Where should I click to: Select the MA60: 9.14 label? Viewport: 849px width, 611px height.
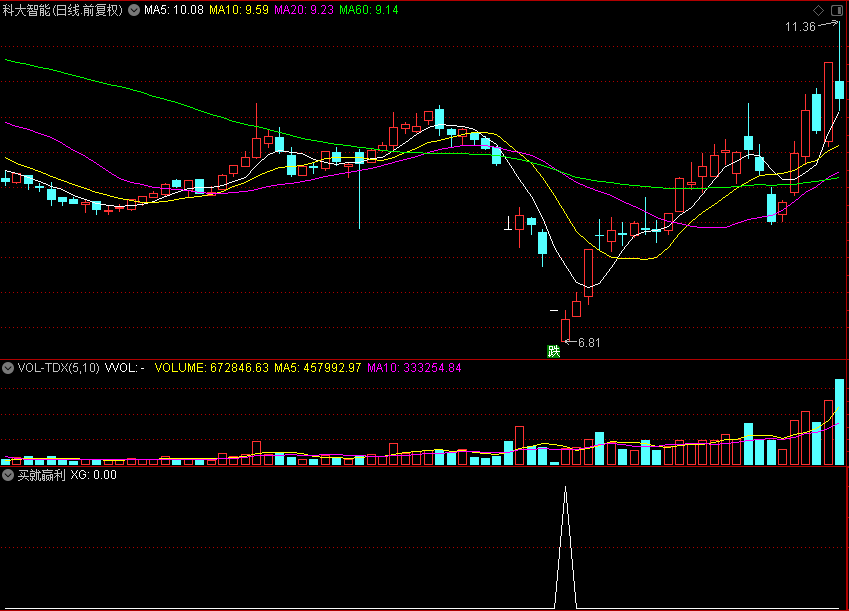click(369, 10)
